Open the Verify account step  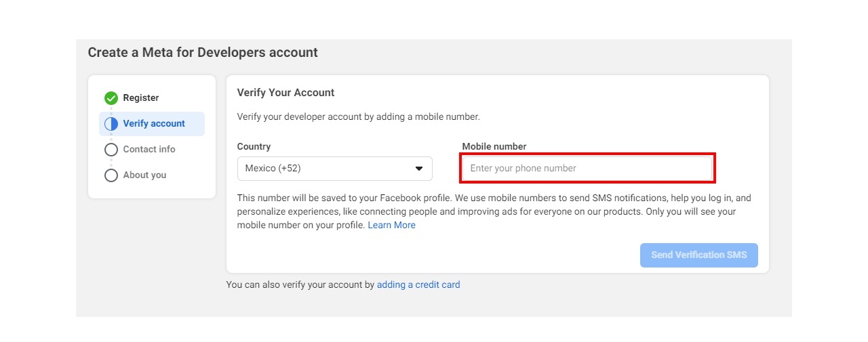click(x=154, y=124)
